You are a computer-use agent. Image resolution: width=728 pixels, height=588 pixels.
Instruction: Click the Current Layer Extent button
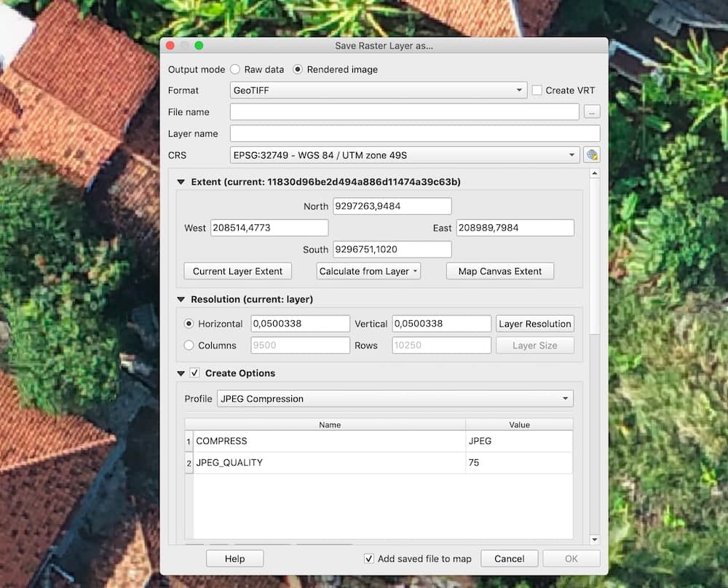coord(237,271)
